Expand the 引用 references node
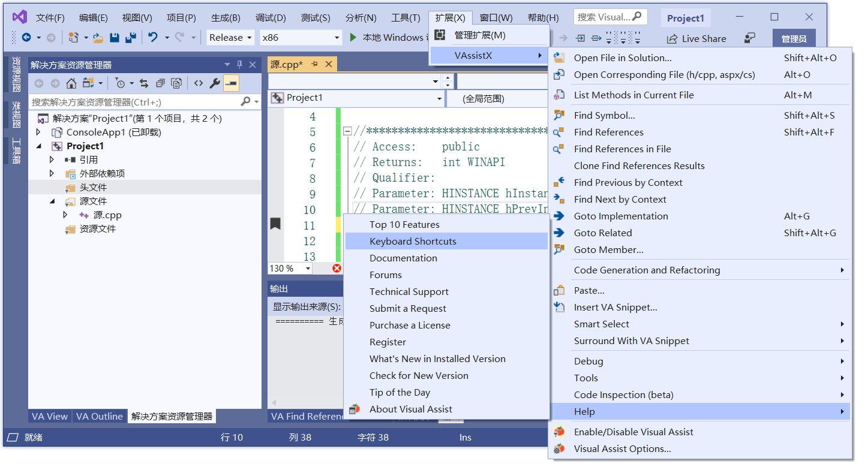 coord(52,160)
